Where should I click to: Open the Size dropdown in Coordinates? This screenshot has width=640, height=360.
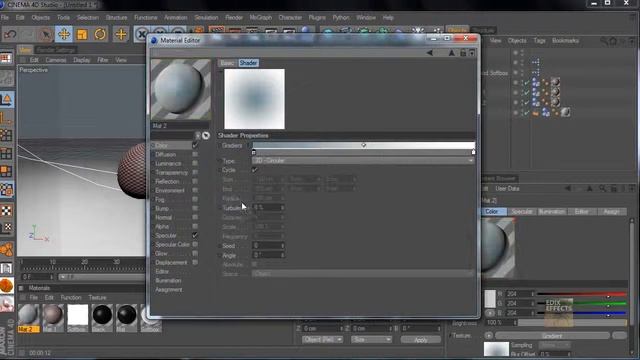[371, 340]
